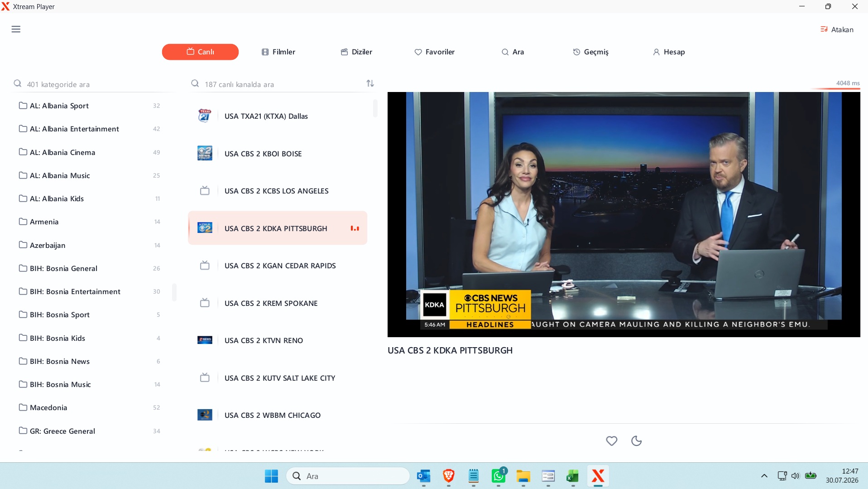This screenshot has width=868, height=489.
Task: Open BIH: Bosnia News category
Action: tap(91, 361)
